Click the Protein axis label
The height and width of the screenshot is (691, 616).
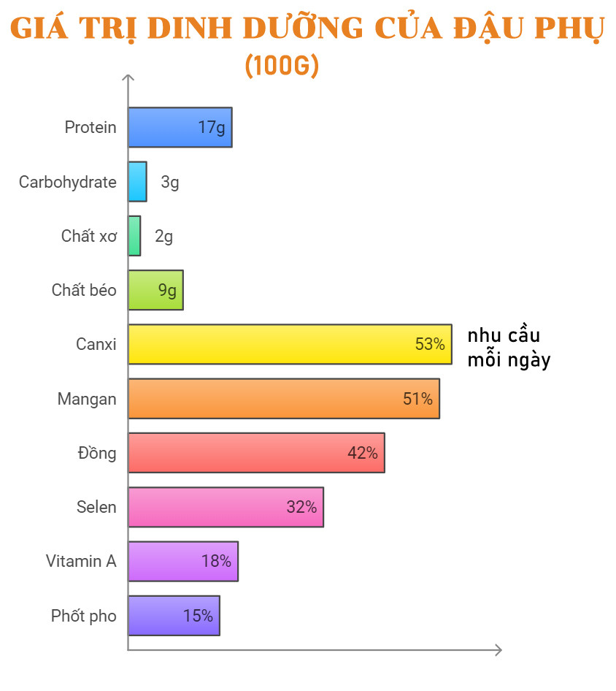(x=91, y=128)
